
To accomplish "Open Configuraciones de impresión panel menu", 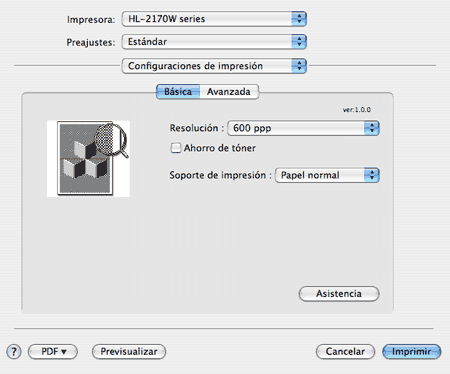I will click(x=214, y=66).
